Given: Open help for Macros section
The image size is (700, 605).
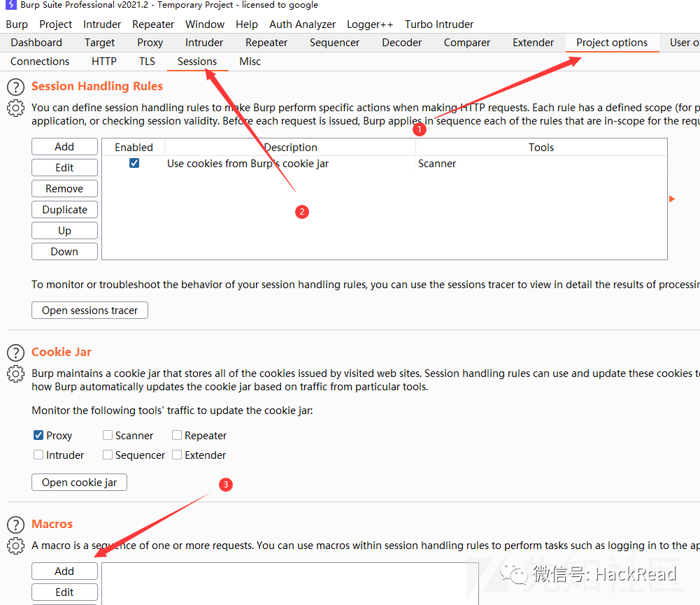Looking at the screenshot, I should coord(15,525).
